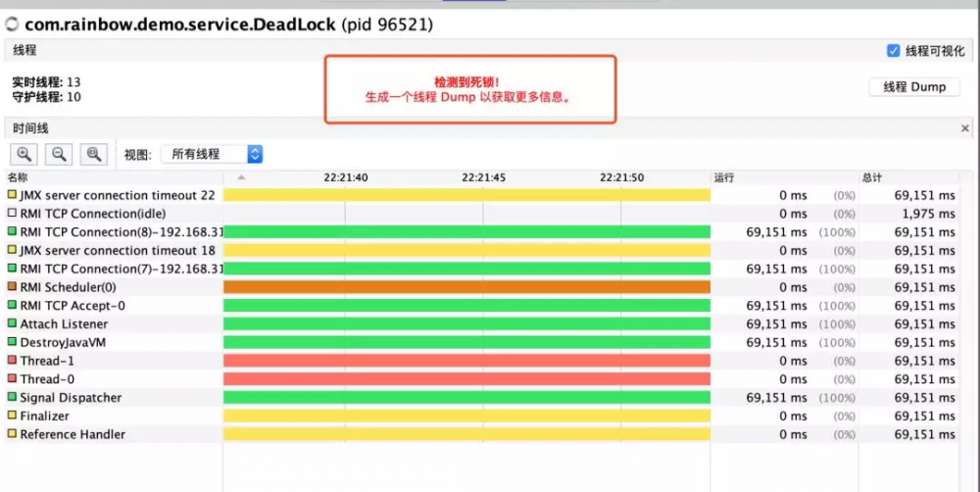Click the 22:21:40 timeline tick label
980x492 pixels.
[346, 177]
